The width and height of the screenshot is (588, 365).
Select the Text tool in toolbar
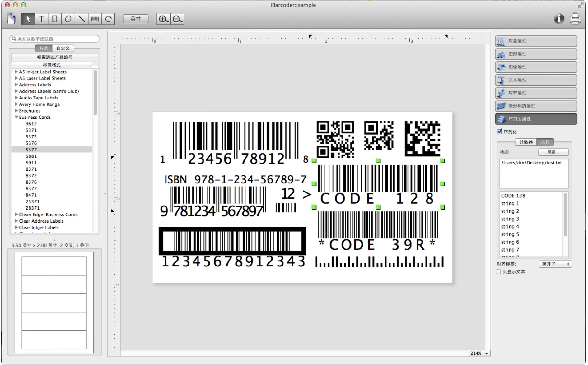41,19
